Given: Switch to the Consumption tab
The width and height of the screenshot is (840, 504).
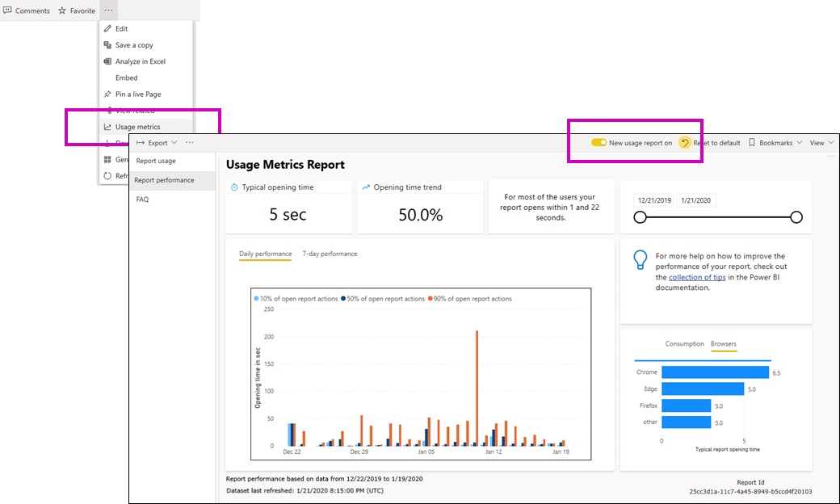Looking at the screenshot, I should coord(684,344).
